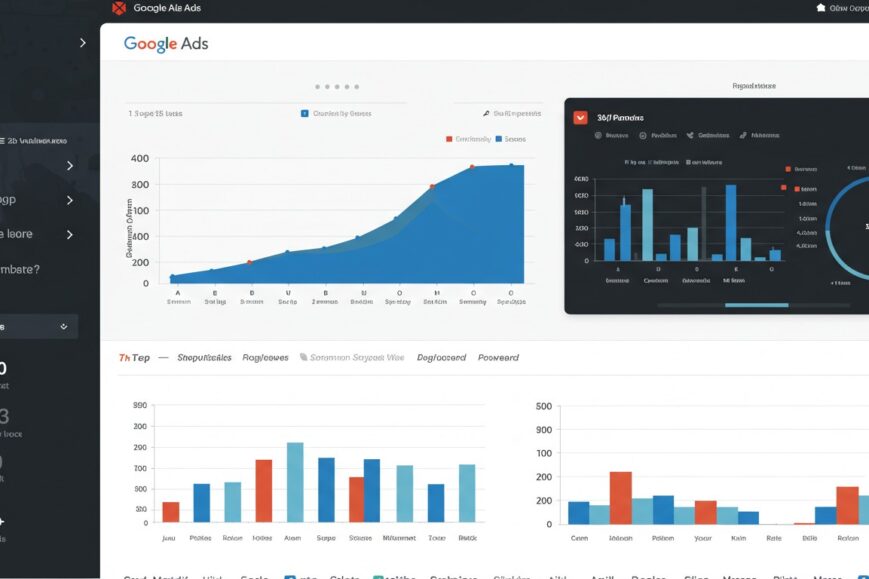
Task: Click the text label above the dark panel
Action: pos(754,86)
